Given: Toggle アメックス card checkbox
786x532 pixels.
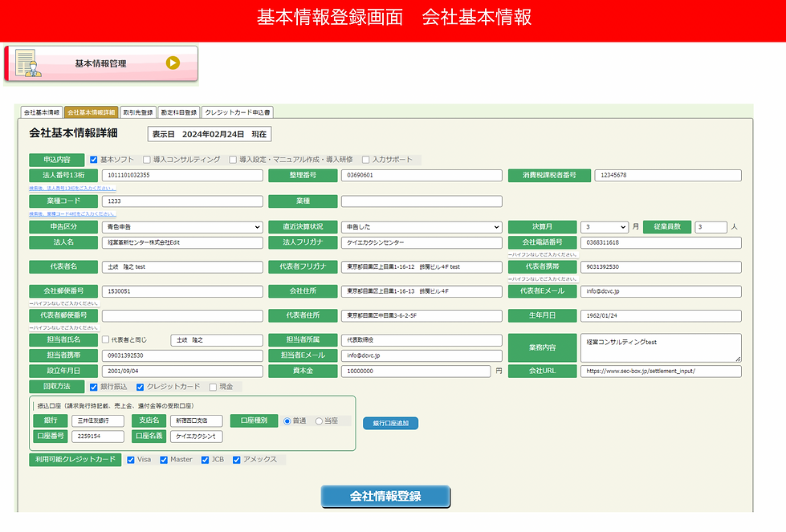Looking at the screenshot, I should click(x=237, y=460).
